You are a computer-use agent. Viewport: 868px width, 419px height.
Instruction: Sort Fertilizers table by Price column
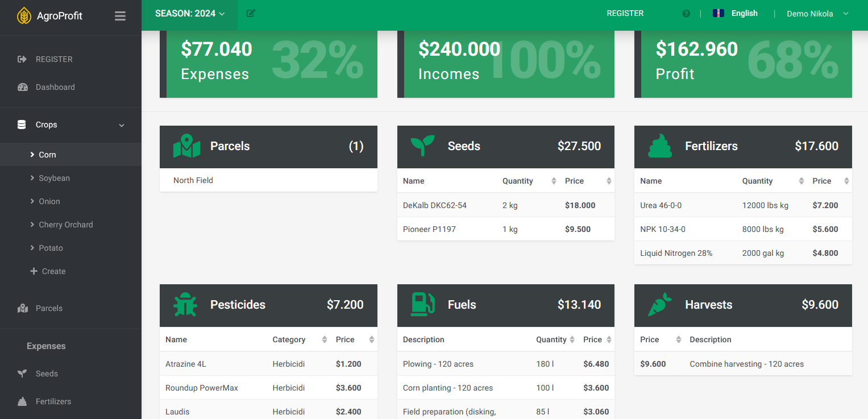pyautogui.click(x=846, y=181)
